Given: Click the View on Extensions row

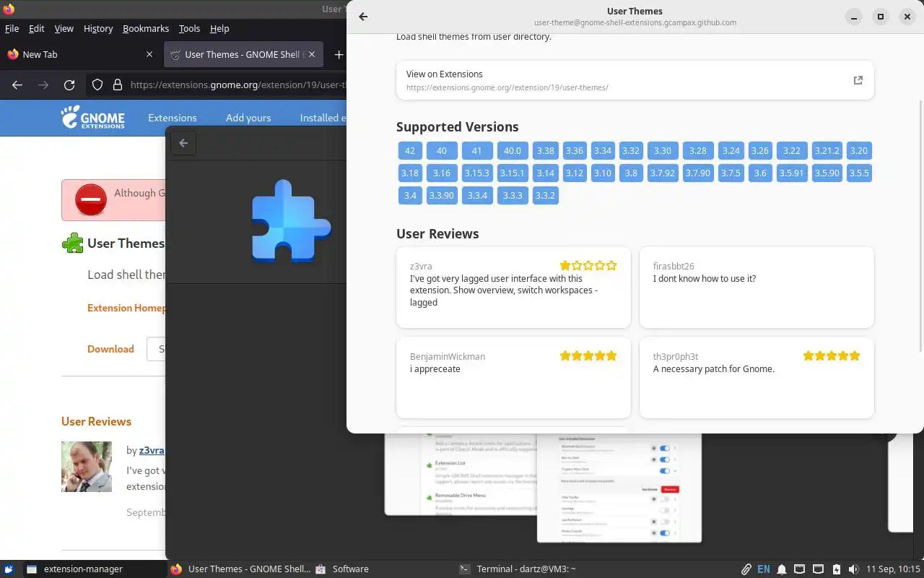Looking at the screenshot, I should coord(635,80).
